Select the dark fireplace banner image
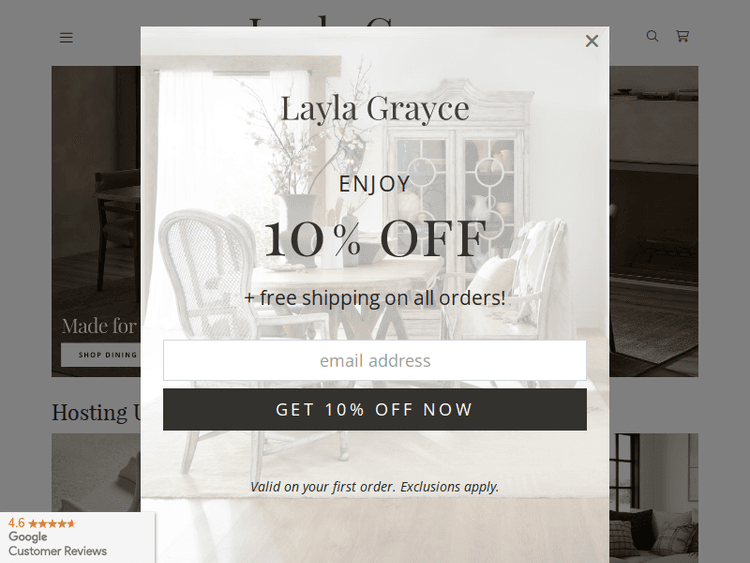The width and height of the screenshot is (750, 563). 653,221
